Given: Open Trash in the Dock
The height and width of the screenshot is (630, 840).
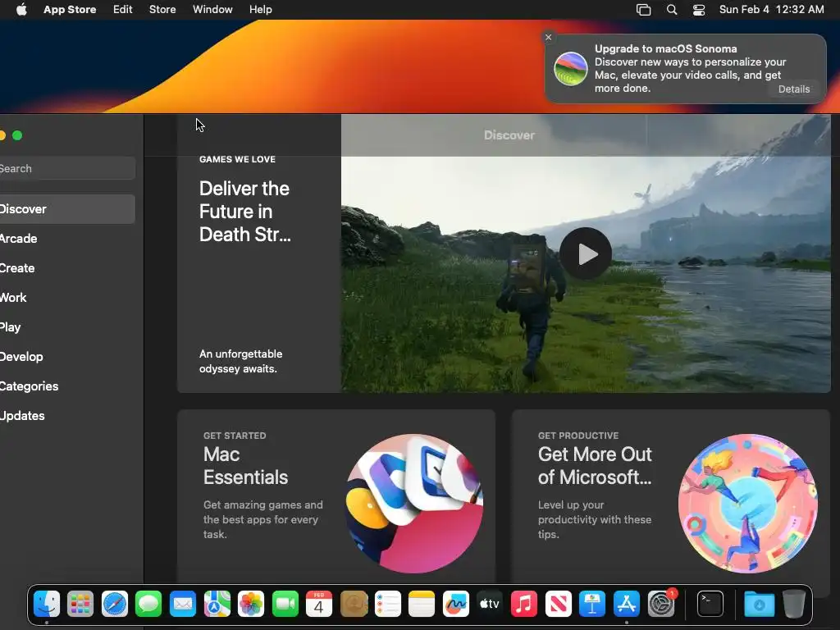Looking at the screenshot, I should (794, 605).
